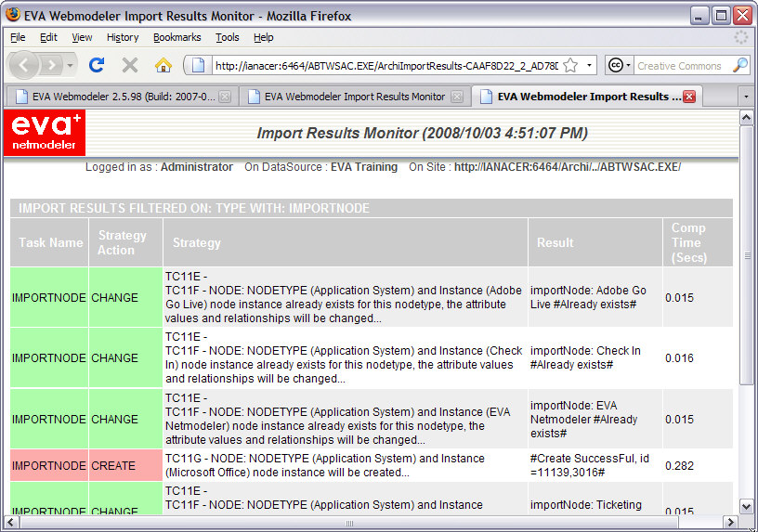Click the Stop loading X icon

pyautogui.click(x=129, y=65)
